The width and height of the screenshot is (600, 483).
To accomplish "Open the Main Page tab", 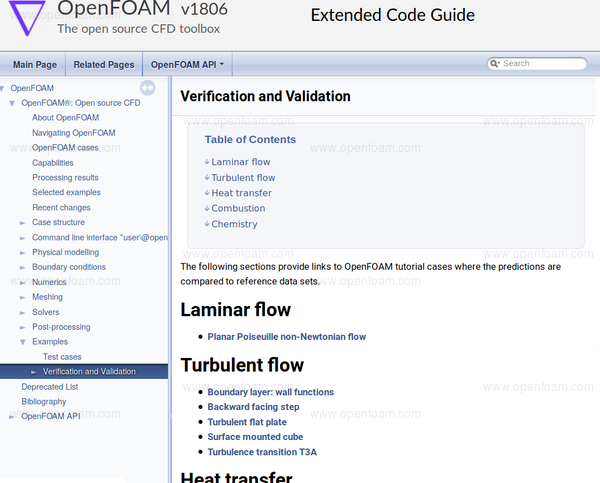I will pyautogui.click(x=35, y=65).
